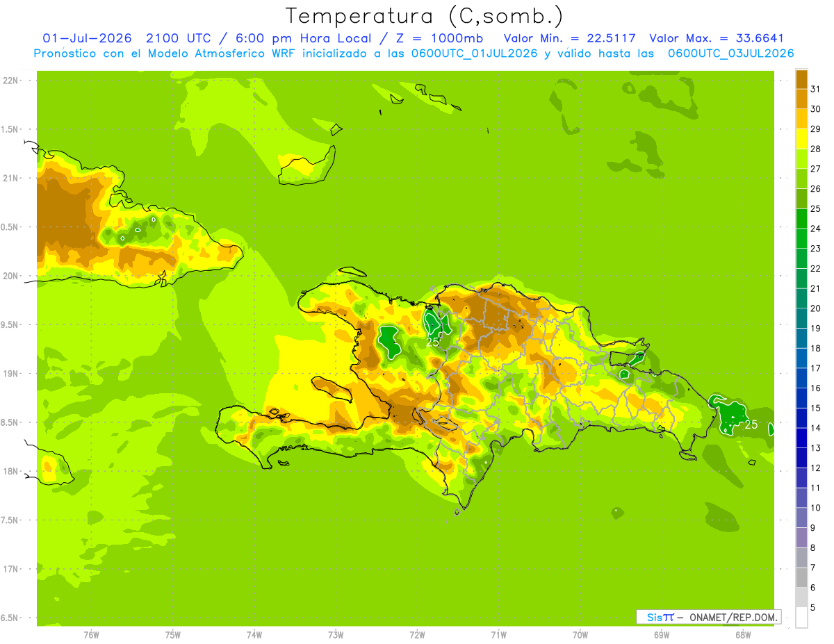
Task: Click the '68W' longitude axis label
Action: click(742, 634)
